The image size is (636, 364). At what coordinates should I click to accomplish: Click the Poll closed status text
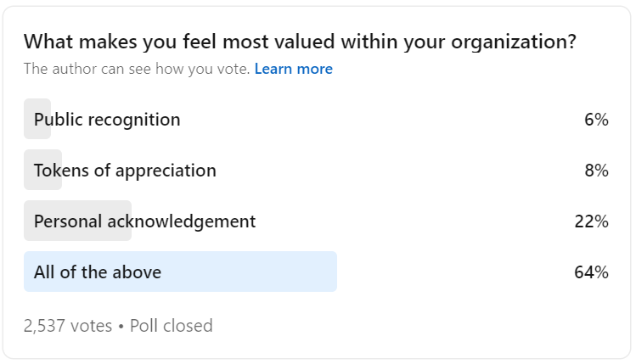tap(172, 326)
